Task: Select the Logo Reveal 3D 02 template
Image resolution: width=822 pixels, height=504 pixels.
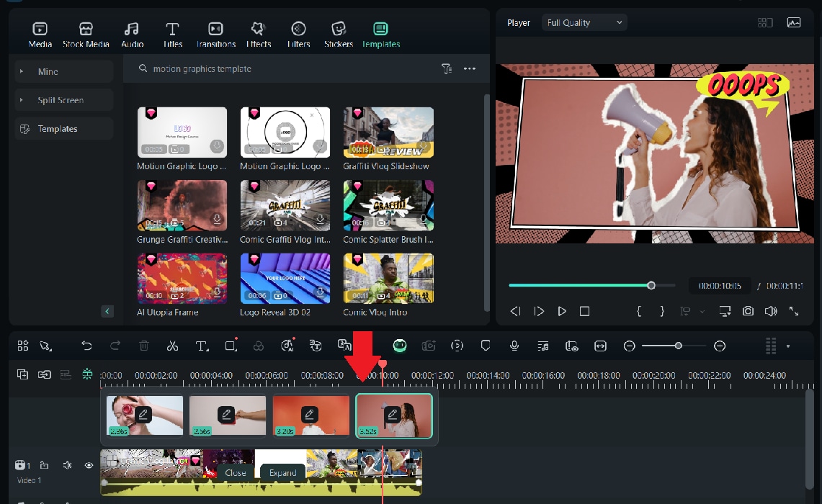Action: [x=285, y=286]
